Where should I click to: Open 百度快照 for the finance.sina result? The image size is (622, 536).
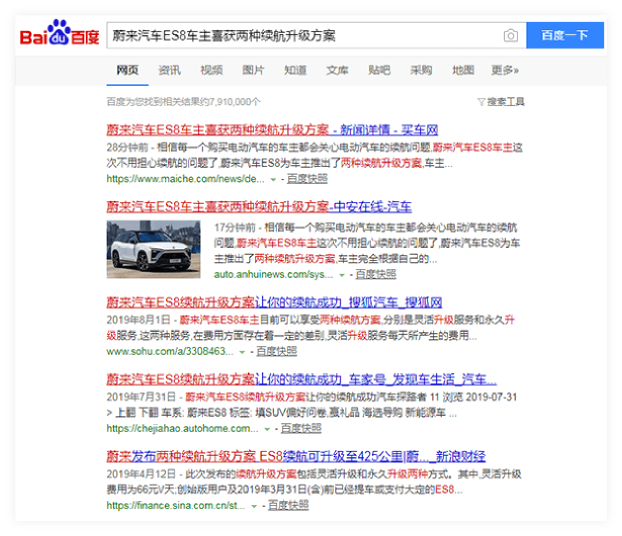pyautogui.click(x=288, y=505)
